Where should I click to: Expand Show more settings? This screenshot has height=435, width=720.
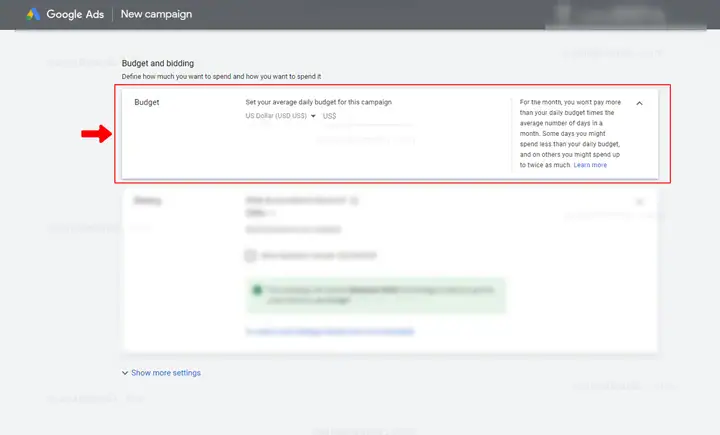coord(166,373)
